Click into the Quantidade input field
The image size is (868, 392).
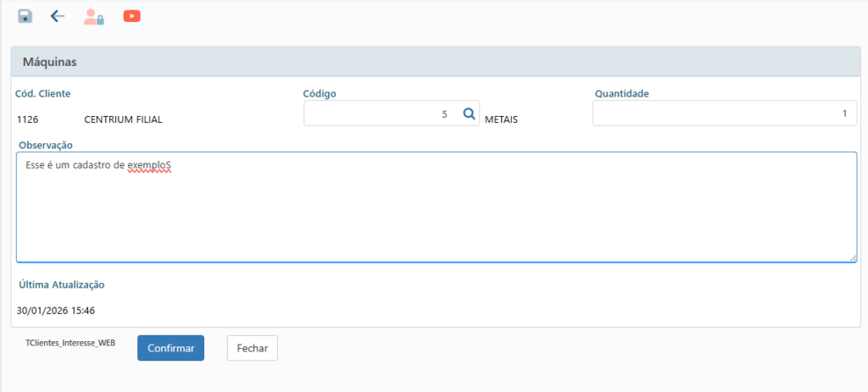pyautogui.click(x=724, y=113)
